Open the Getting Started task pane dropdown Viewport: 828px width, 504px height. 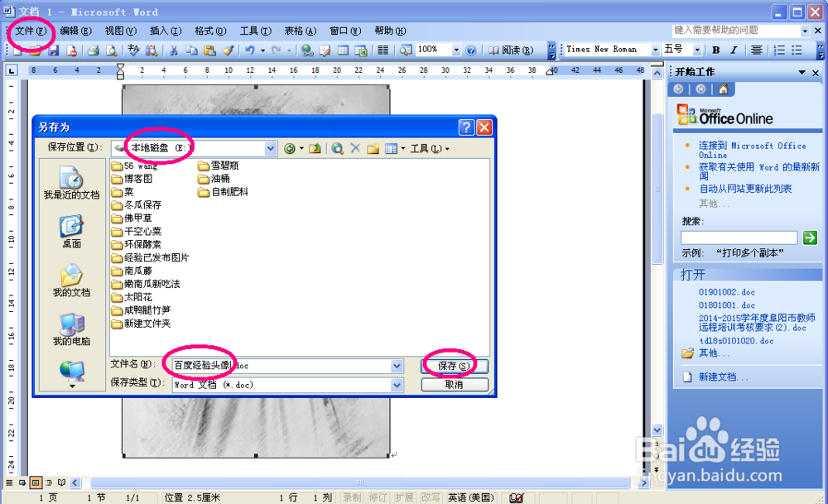pos(802,72)
